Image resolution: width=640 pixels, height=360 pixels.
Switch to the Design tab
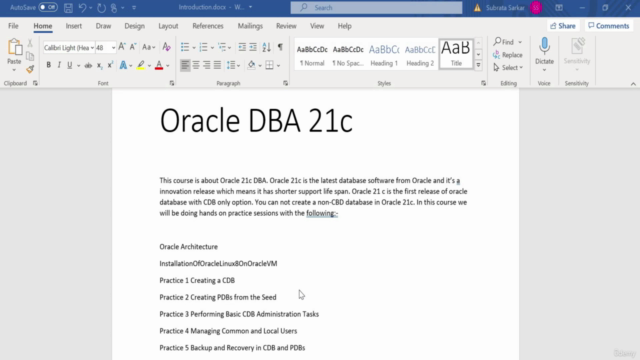pos(134,26)
